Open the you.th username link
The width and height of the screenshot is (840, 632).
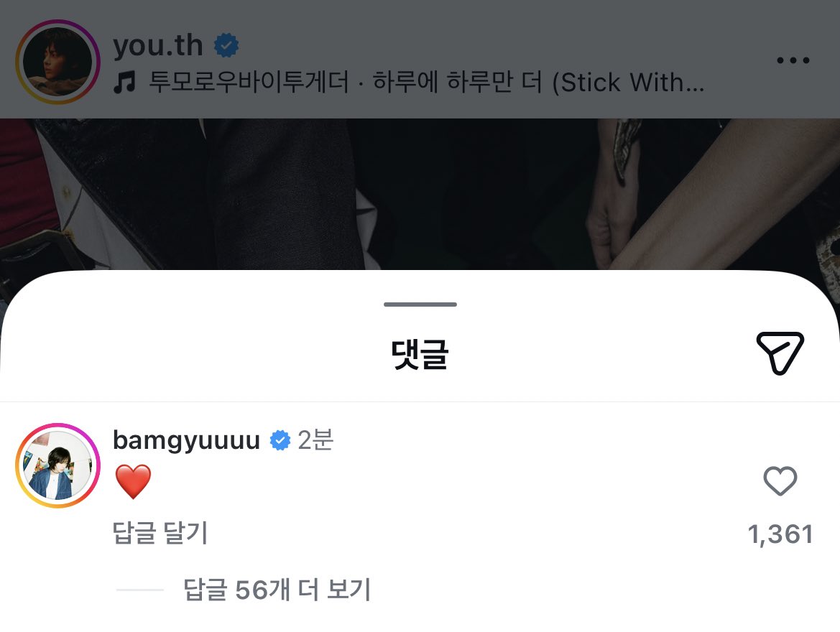tap(158, 45)
